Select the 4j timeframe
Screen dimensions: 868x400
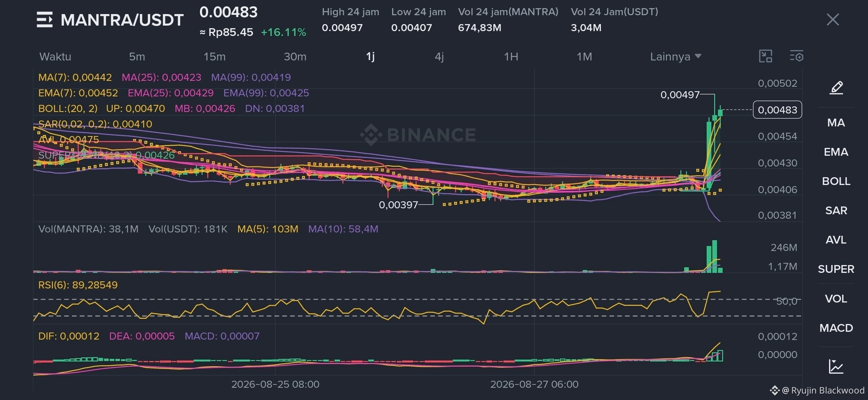pyautogui.click(x=439, y=57)
